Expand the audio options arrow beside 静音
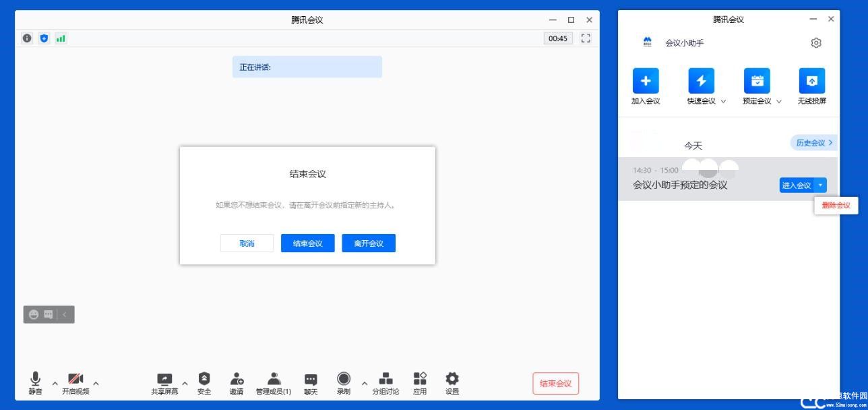 click(x=55, y=383)
